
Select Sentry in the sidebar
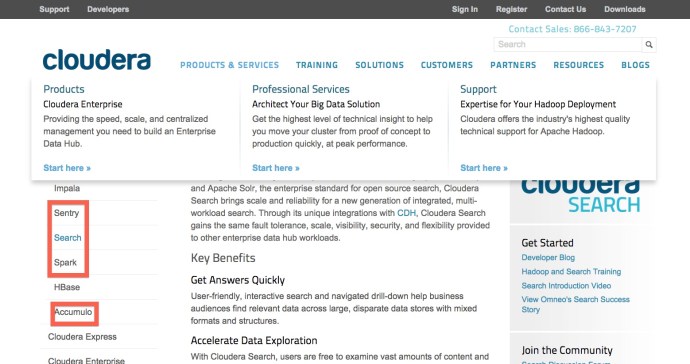tap(66, 213)
